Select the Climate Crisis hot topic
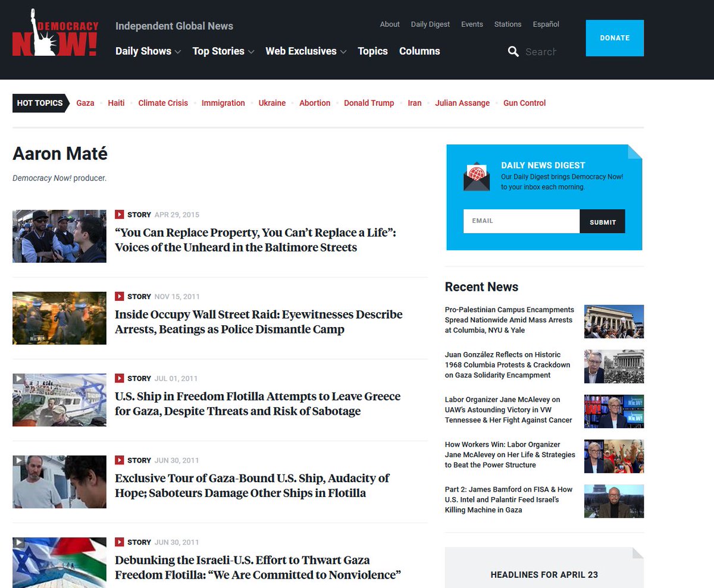This screenshot has height=588, width=714. (x=163, y=103)
